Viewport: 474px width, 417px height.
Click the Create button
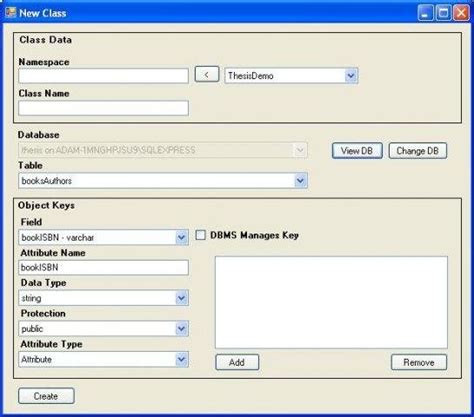(46, 396)
